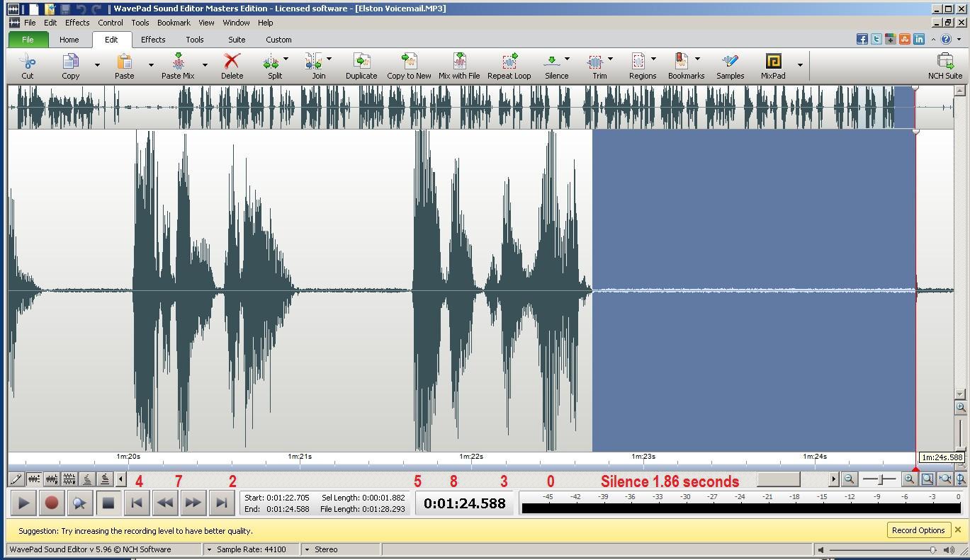Click the LinkedIn share icon
Image resolution: width=970 pixels, height=560 pixels.
[x=919, y=40]
